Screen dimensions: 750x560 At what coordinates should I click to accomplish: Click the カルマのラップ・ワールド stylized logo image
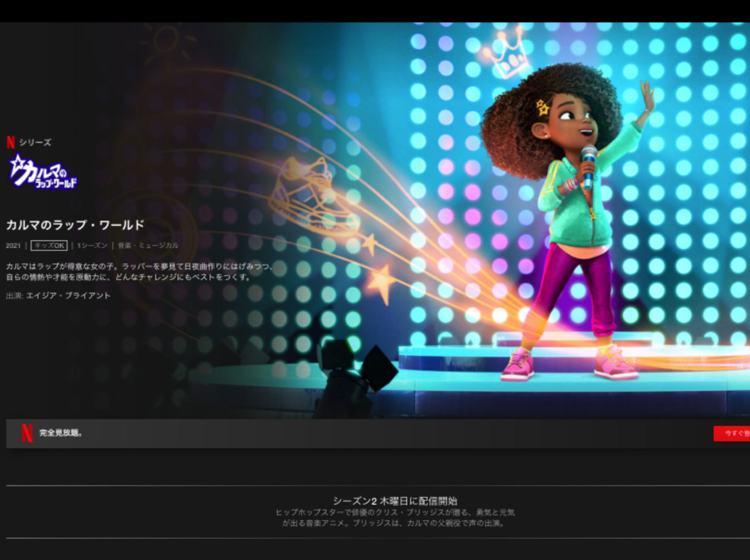[43, 171]
